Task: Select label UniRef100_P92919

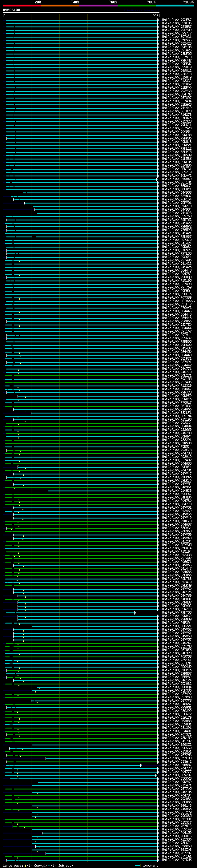Action: tap(177, 457)
